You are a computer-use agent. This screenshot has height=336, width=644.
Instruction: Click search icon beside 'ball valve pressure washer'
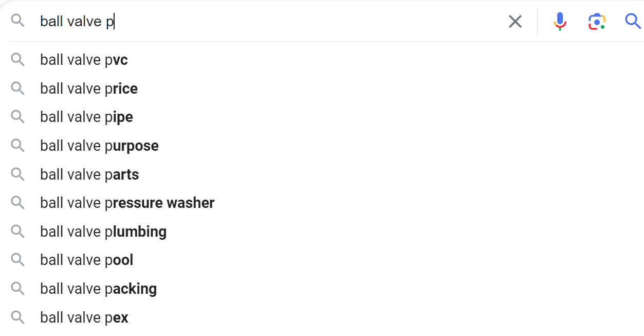coord(18,203)
